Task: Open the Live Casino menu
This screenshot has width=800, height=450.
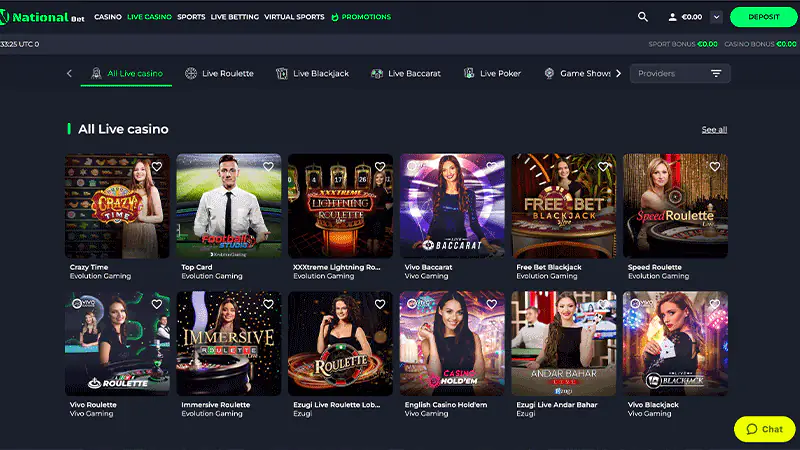Action: point(149,17)
